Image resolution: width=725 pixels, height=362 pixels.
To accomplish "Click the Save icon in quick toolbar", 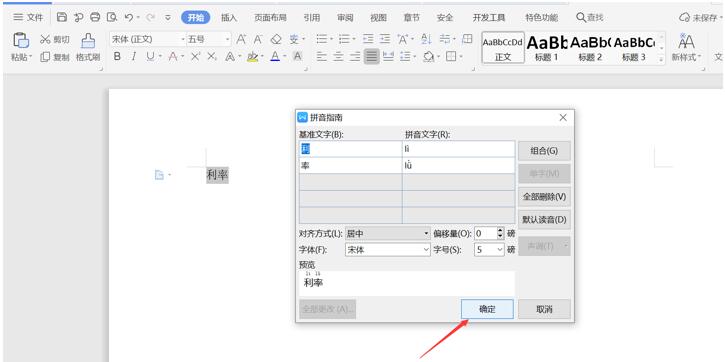I will click(62, 18).
